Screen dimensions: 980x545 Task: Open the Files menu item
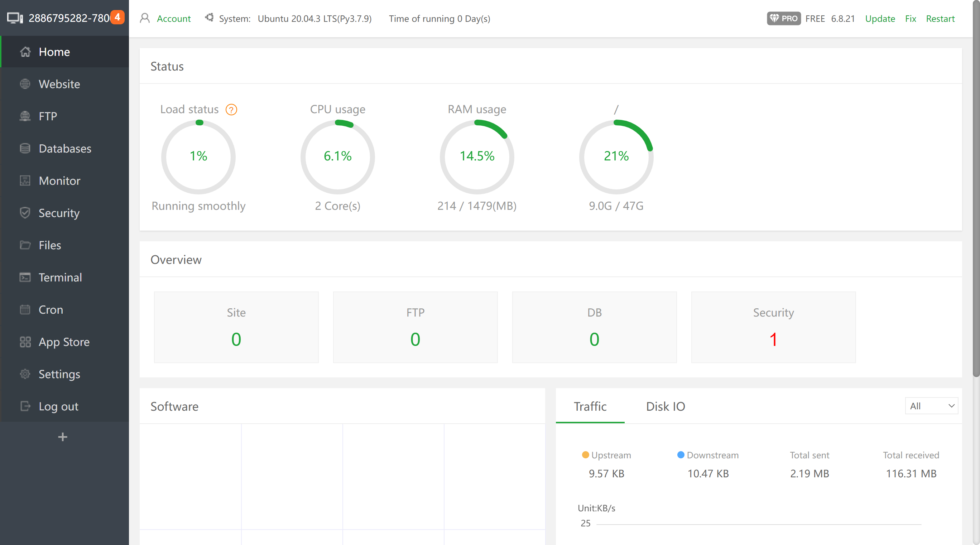[65, 245]
